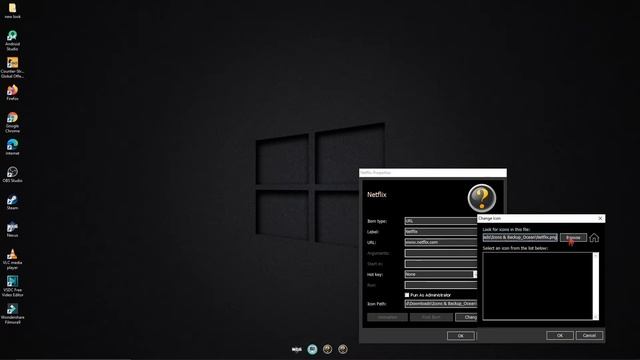Click OK in the Netflix Properties window

pos(460,336)
